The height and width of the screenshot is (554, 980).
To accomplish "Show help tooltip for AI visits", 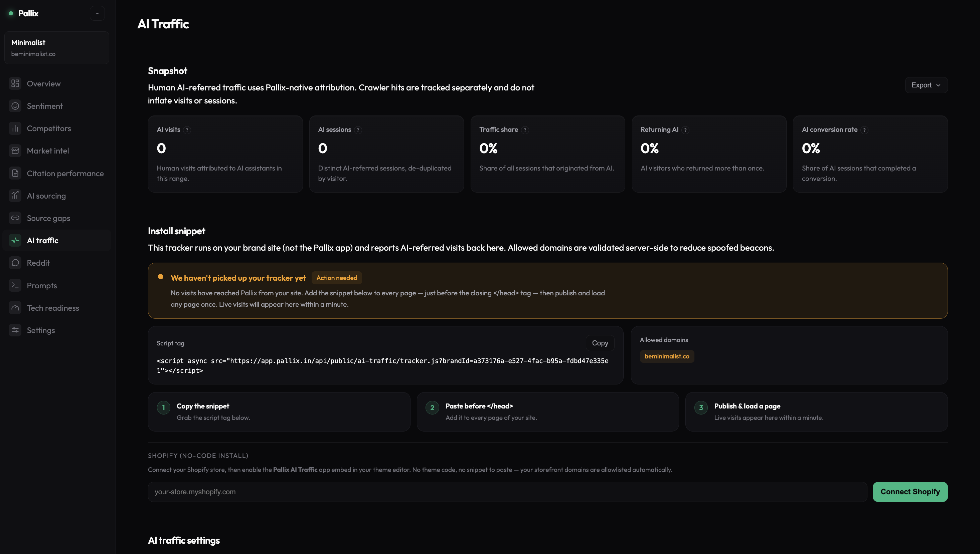I will (x=187, y=130).
